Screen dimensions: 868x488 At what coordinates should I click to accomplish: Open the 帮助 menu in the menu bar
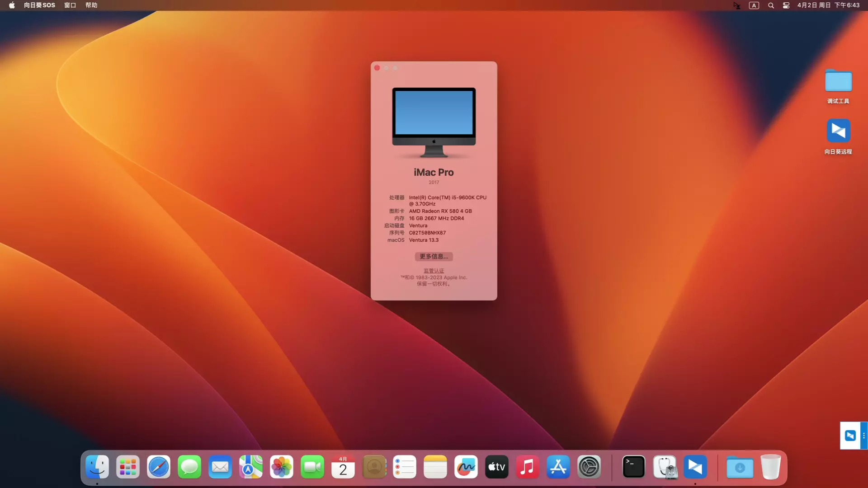coord(90,5)
